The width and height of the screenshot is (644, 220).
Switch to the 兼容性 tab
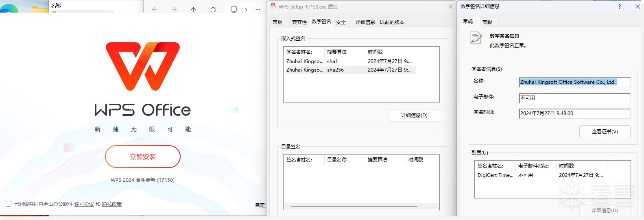tap(299, 22)
